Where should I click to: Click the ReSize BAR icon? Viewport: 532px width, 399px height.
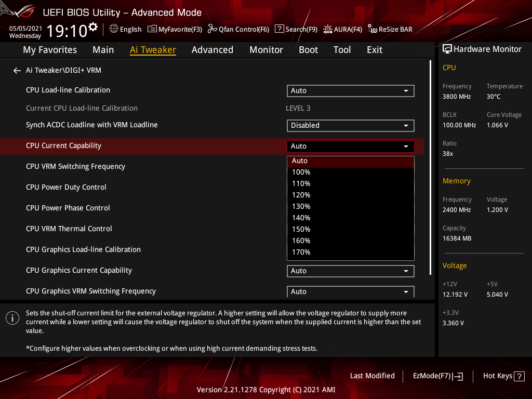tap(372, 29)
